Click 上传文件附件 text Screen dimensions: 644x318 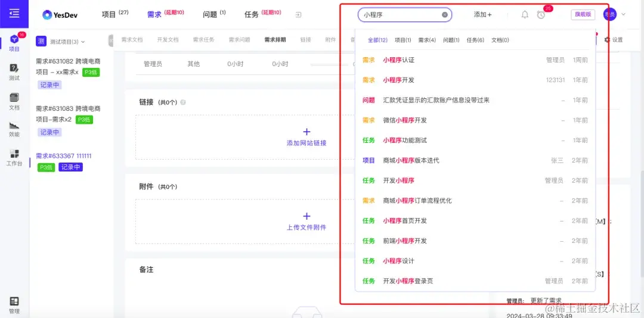pos(306,227)
